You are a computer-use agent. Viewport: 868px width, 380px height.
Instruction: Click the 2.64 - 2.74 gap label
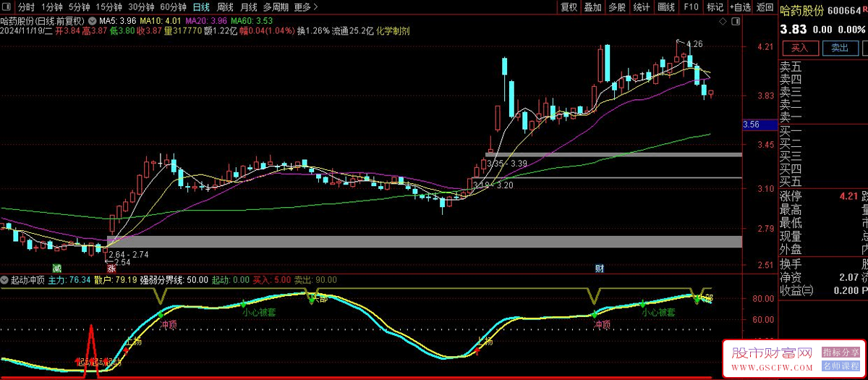click(x=129, y=254)
